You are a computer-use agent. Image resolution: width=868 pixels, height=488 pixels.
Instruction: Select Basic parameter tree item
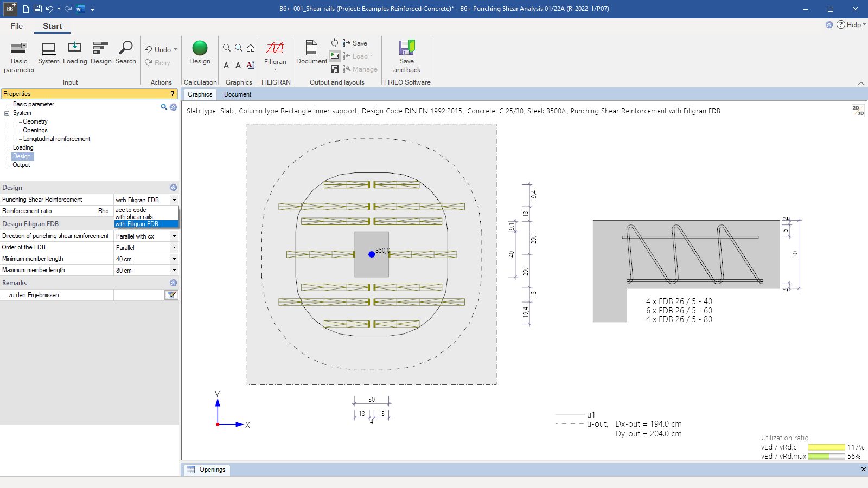coord(33,104)
